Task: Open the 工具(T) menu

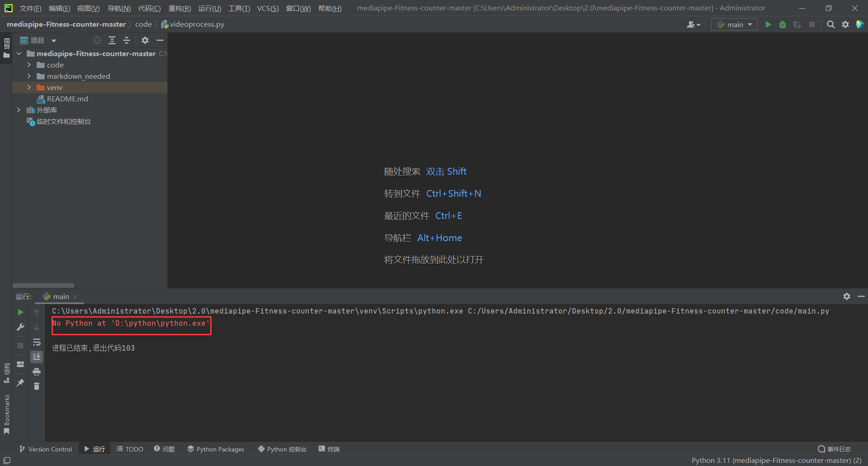Action: [x=240, y=8]
